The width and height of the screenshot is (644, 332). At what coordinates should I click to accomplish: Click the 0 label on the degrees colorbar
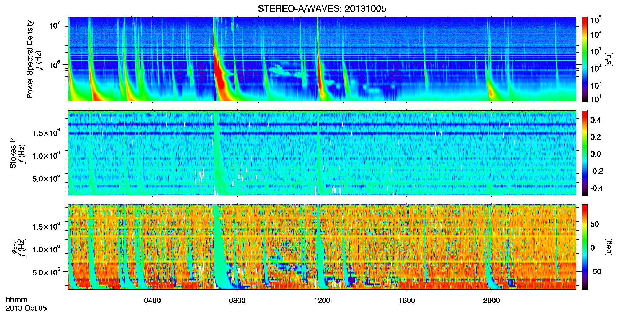coord(592,248)
